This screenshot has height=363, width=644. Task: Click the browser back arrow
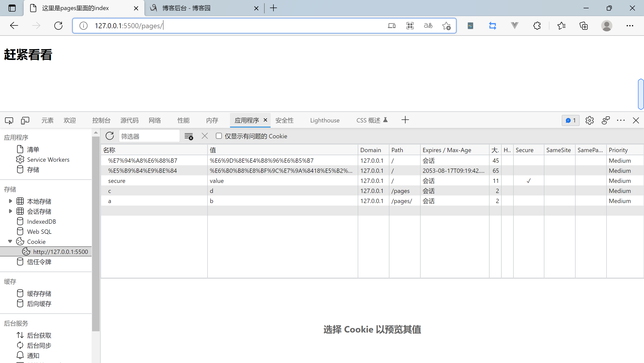coord(14,25)
